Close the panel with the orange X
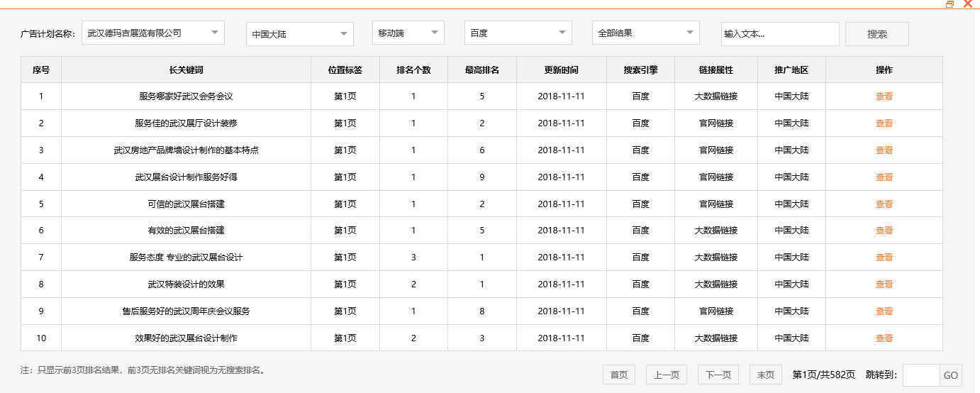This screenshot has height=393, width=980. coord(967,4)
